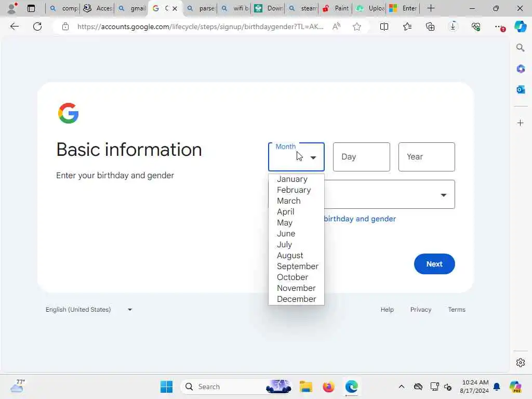
Task: Pick June as birth month
Action: click(296, 233)
